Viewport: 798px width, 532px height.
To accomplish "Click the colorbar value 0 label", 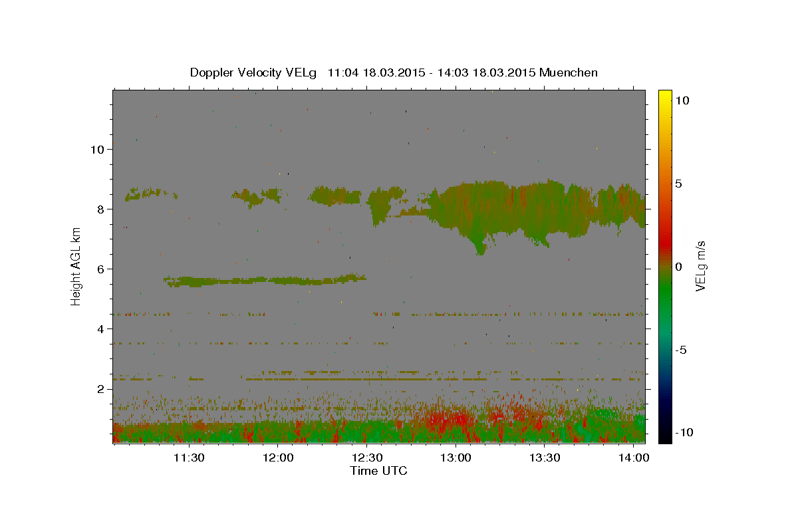I will pyautogui.click(x=679, y=267).
